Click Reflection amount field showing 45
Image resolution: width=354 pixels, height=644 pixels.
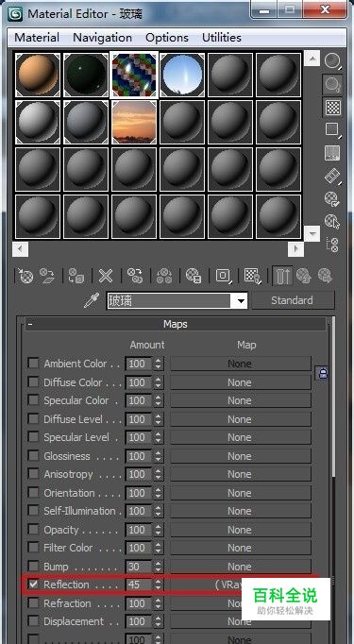point(139,585)
